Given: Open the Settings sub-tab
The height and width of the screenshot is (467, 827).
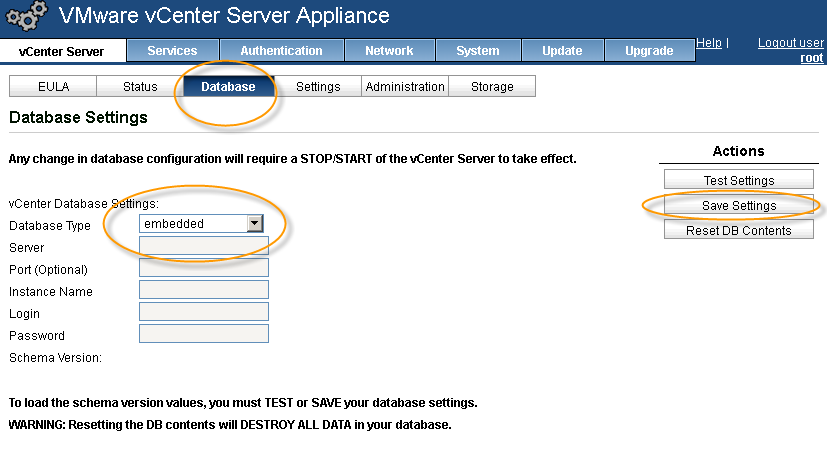Looking at the screenshot, I should tap(318, 87).
